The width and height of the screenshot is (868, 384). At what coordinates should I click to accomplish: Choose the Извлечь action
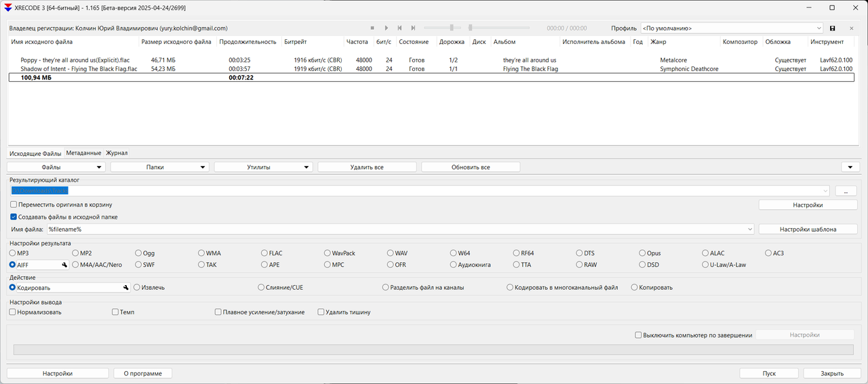click(x=137, y=287)
